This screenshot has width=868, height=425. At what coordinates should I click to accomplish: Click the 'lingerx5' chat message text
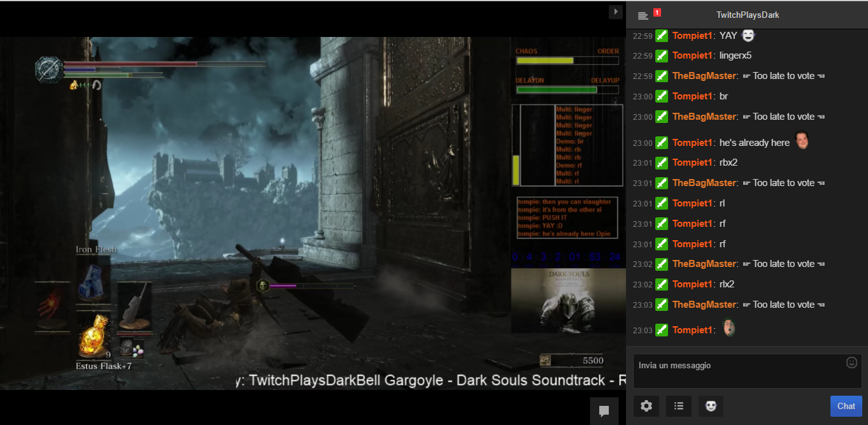[x=736, y=55]
